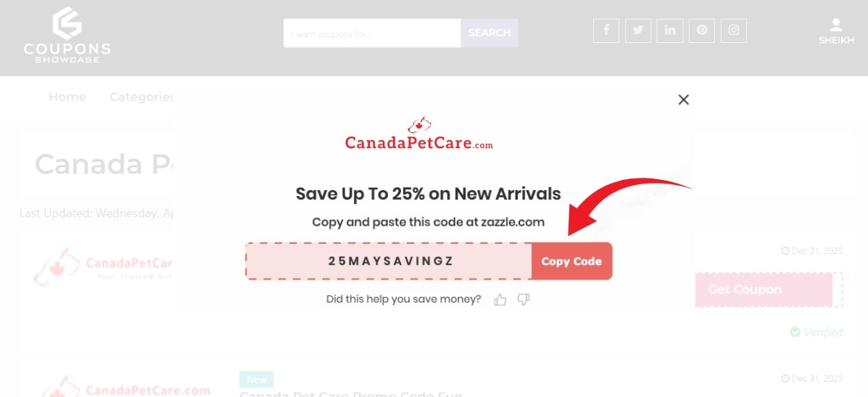This screenshot has width=868, height=397.
Task: Open the Twitter social link
Action: 638,30
